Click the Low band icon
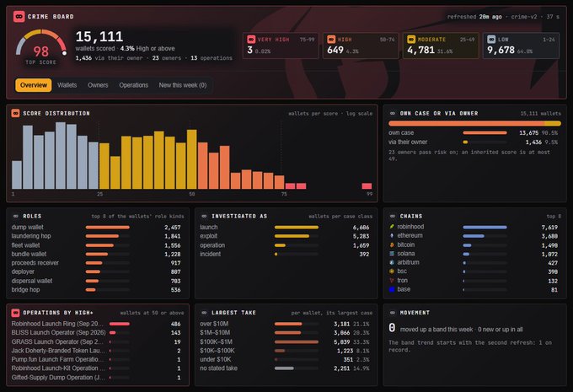The width and height of the screenshot is (573, 392). (491, 39)
